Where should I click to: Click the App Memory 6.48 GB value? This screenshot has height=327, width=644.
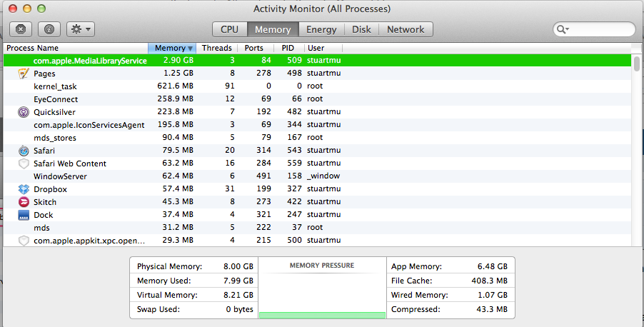click(493, 266)
